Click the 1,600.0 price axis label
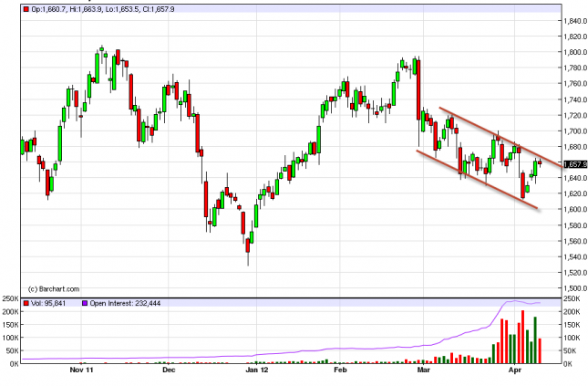The image size is (588, 386). pos(575,209)
